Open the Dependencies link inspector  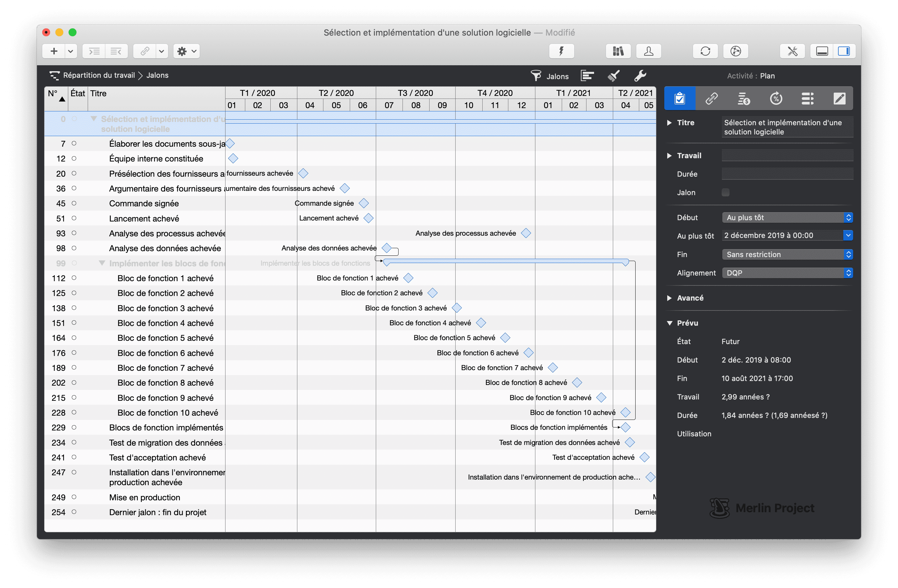point(712,99)
